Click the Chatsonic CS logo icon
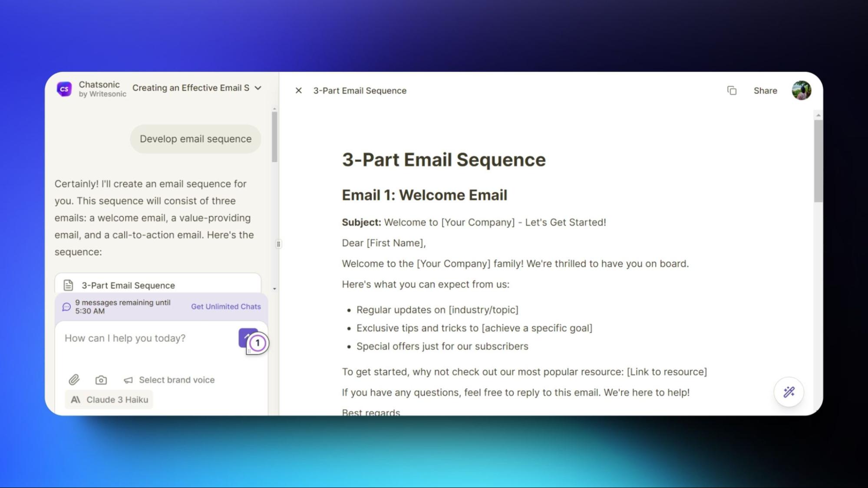The width and height of the screenshot is (868, 488). 64,89
